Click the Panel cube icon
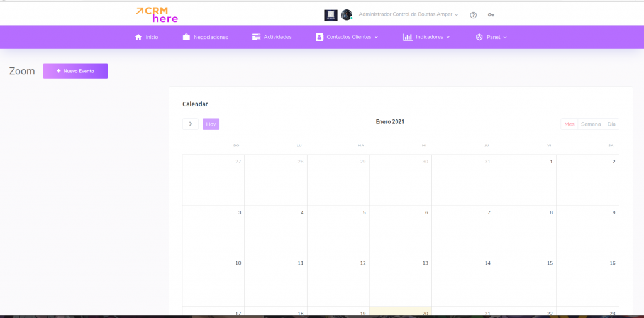This screenshot has height=318, width=644. pos(479,37)
